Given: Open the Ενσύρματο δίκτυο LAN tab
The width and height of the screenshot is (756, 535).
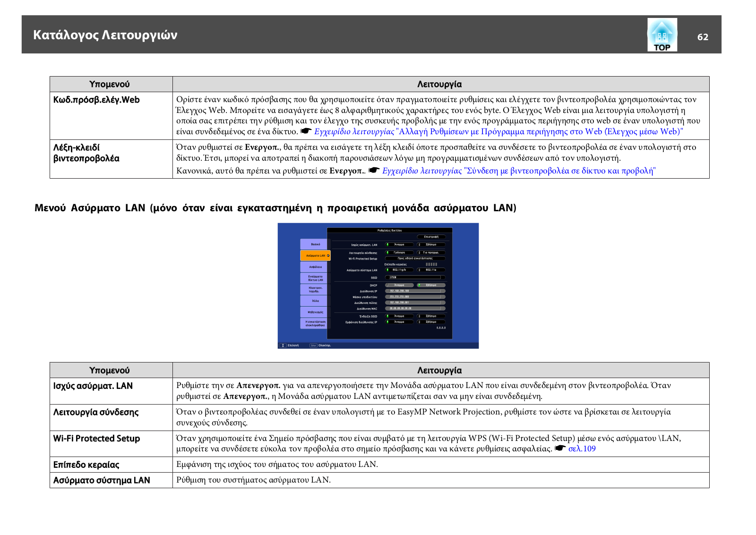Looking at the screenshot, I should tap(315, 278).
